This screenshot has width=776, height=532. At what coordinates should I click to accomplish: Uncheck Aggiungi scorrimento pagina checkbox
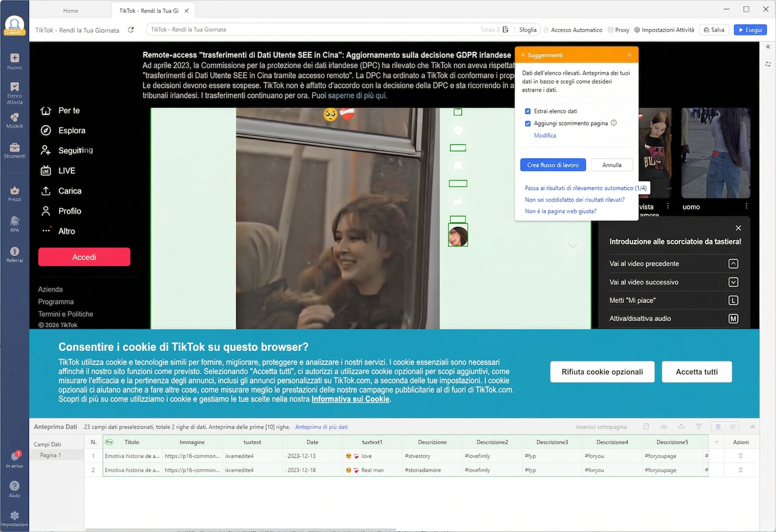coord(528,124)
